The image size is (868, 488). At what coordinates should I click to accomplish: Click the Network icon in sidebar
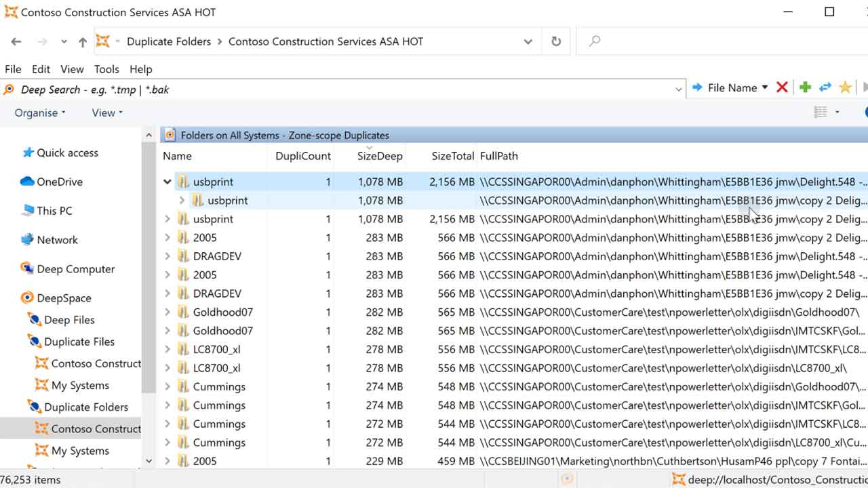tap(27, 240)
